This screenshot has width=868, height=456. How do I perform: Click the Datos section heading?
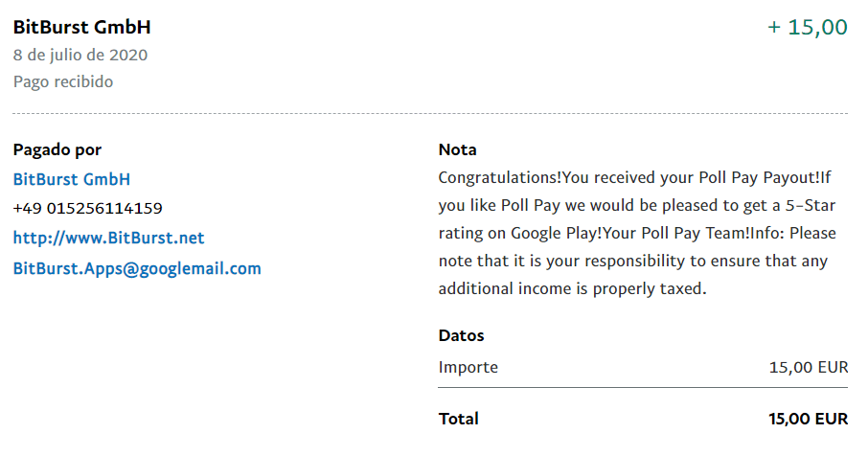pyautogui.click(x=461, y=335)
